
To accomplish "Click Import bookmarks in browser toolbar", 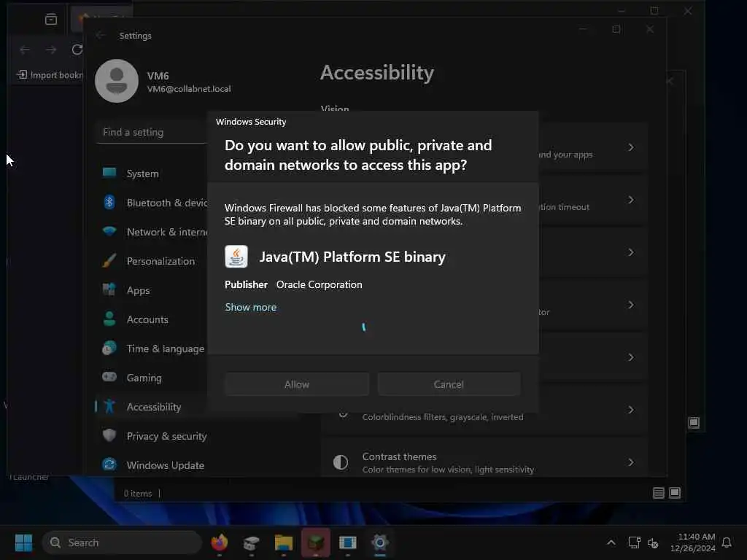I will tap(50, 75).
